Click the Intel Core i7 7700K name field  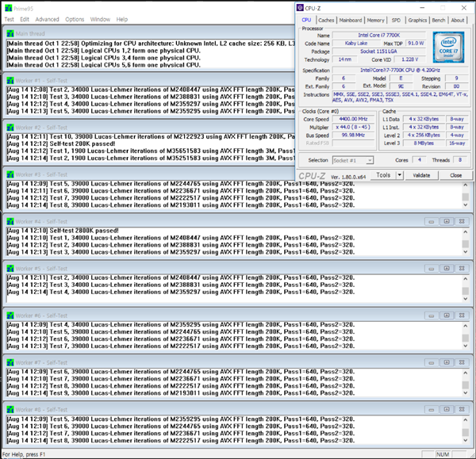pos(379,35)
